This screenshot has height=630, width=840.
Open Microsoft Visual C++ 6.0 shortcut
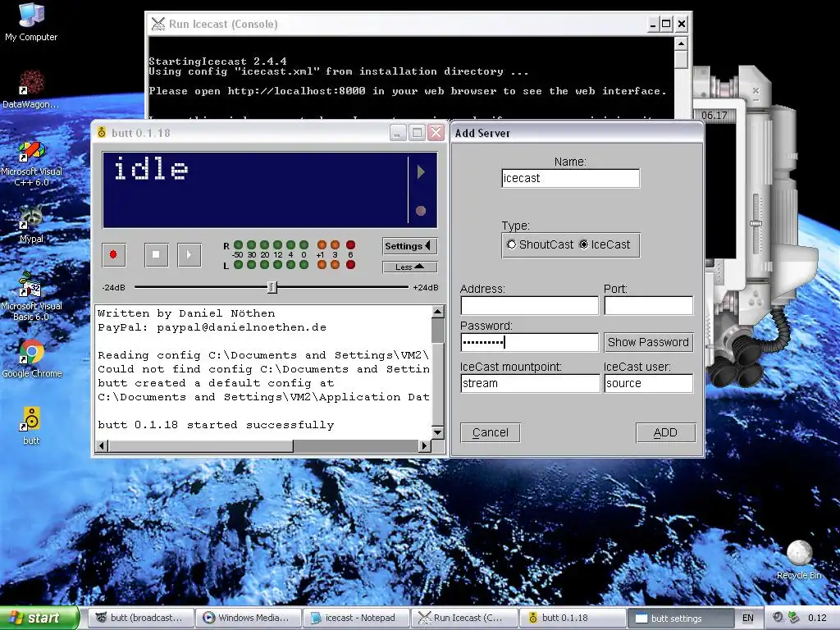click(31, 163)
